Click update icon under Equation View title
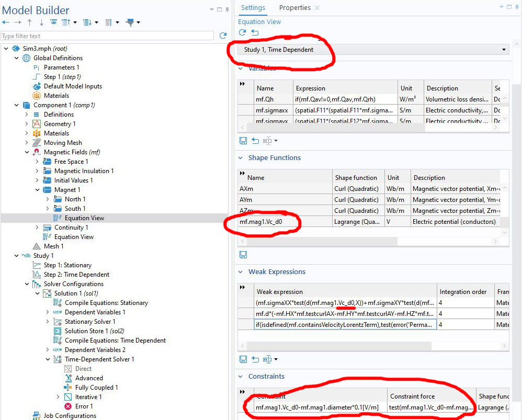This screenshot has width=522, height=420. coord(242,32)
